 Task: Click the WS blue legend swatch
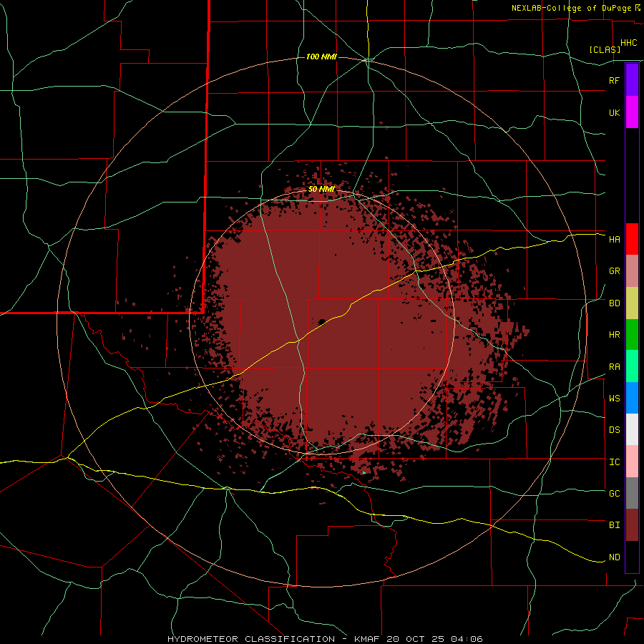tap(632, 398)
